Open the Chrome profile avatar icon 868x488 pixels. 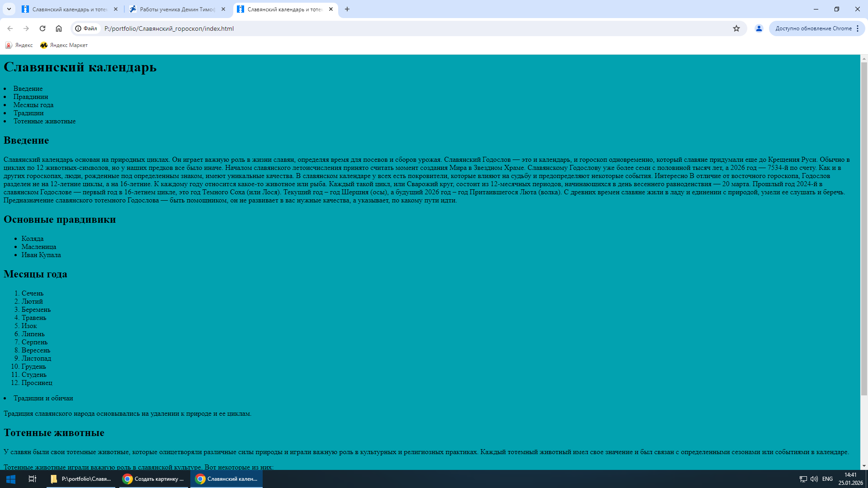tap(759, 28)
